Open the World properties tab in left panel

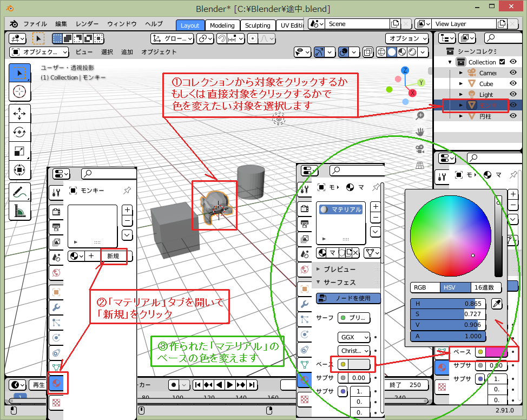point(56,273)
